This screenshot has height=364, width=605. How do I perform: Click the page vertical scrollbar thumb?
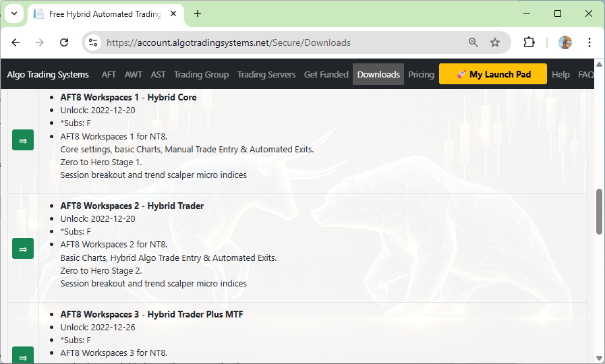click(x=599, y=211)
